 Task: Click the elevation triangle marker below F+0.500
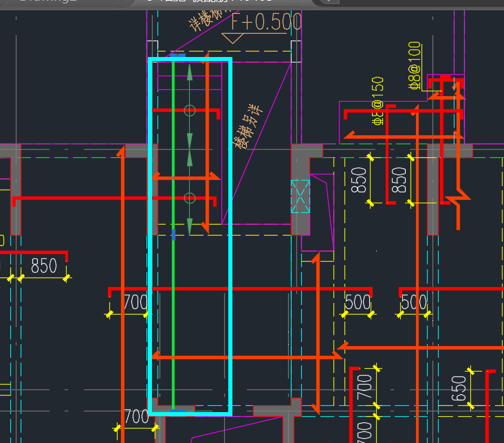pyautogui.click(x=232, y=38)
